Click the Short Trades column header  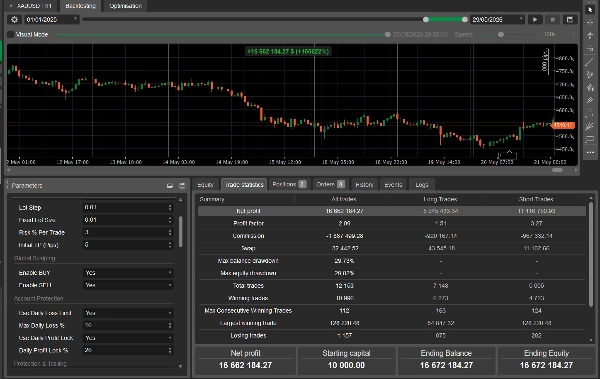pyautogui.click(x=536, y=199)
